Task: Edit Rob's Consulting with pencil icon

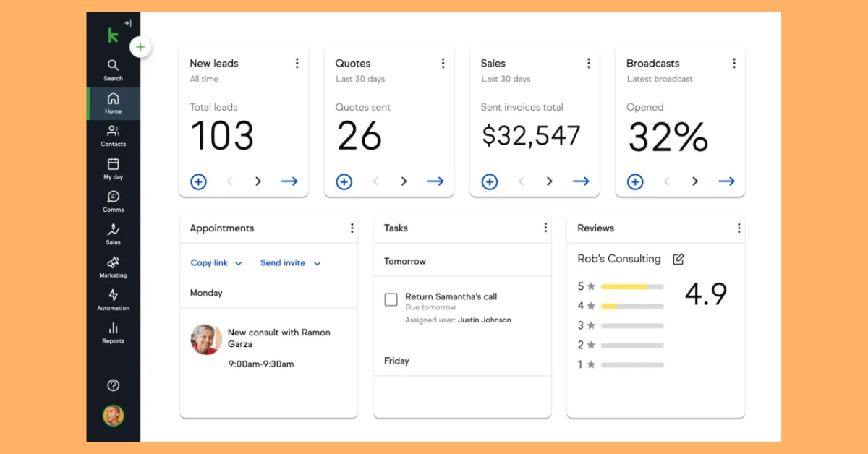Action: pos(678,259)
